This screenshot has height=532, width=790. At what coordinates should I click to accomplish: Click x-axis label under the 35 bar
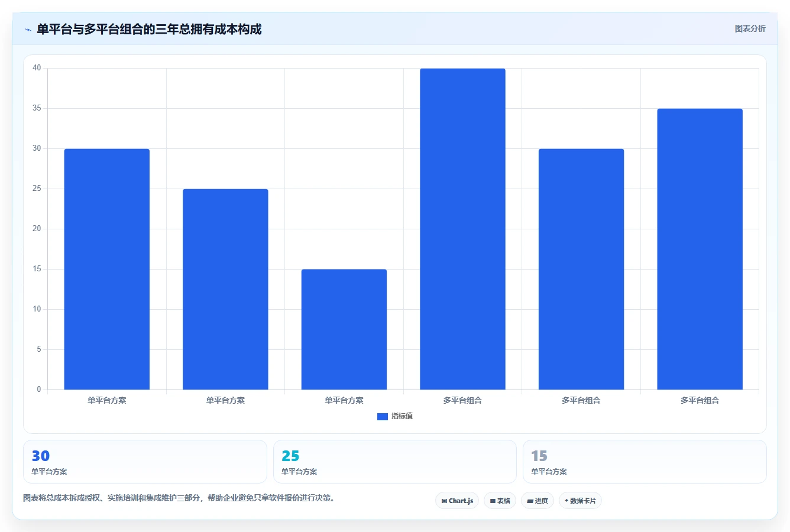coord(700,400)
